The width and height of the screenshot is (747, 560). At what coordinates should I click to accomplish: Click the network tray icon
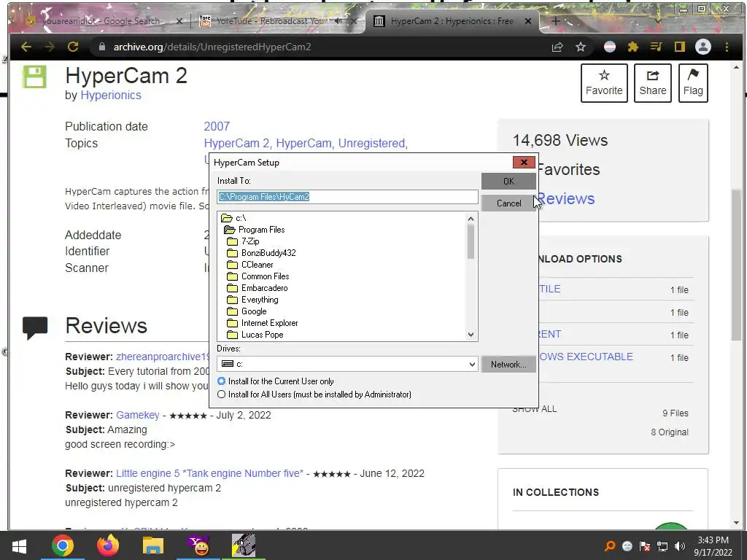[662, 546]
